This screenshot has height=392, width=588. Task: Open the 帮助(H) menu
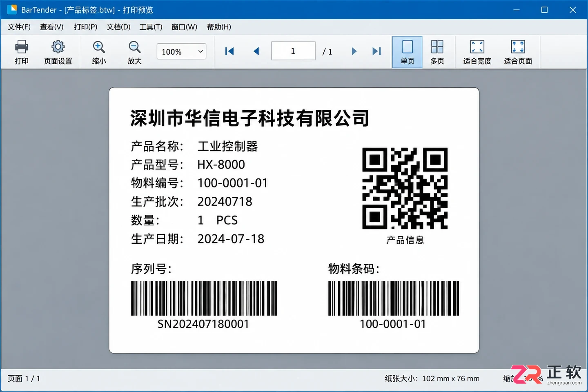[x=219, y=27]
